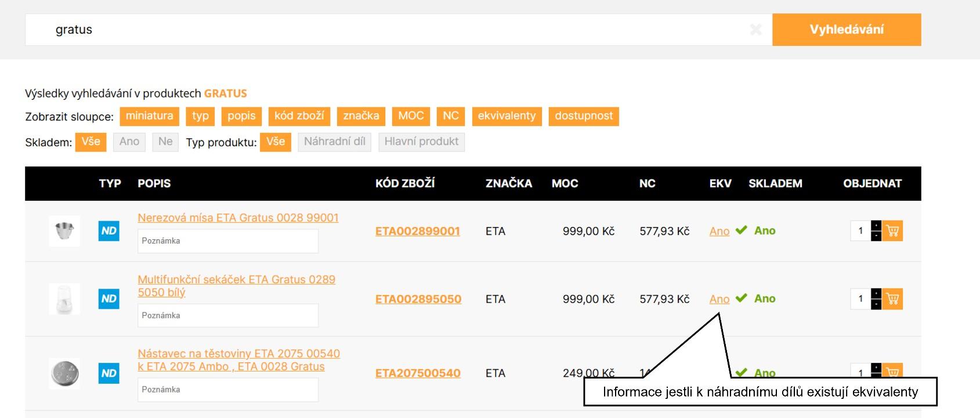Increase quantity for ETA002895050

click(x=876, y=294)
